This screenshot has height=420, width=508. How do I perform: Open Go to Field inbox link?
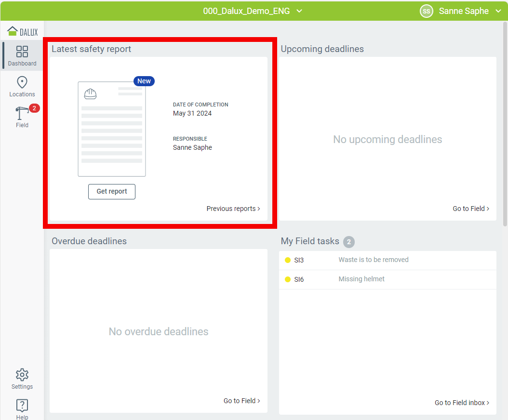(x=462, y=403)
